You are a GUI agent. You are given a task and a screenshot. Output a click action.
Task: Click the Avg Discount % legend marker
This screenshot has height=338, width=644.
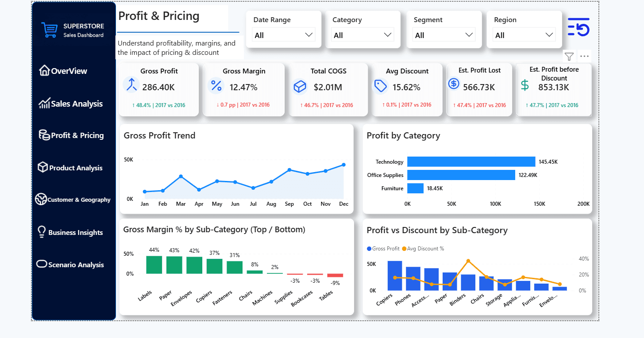tap(404, 249)
